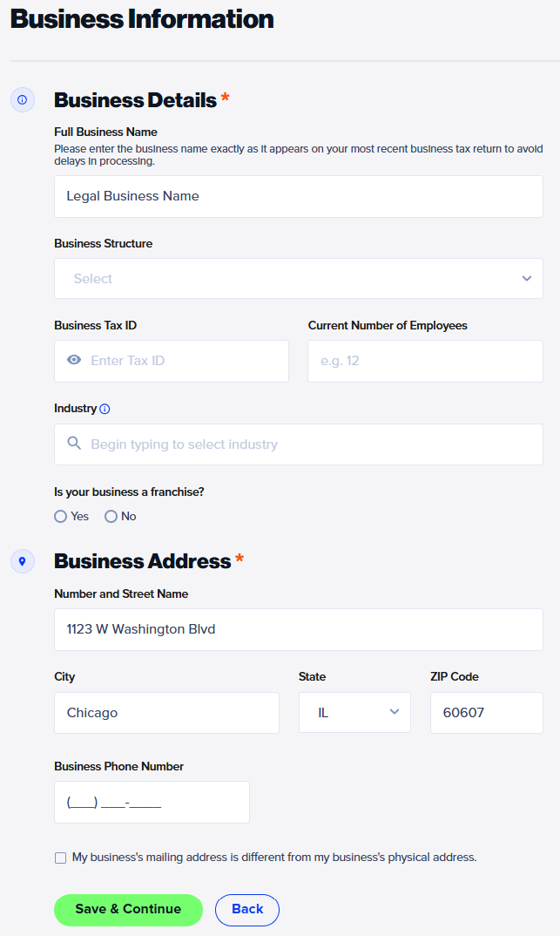
Task: Click the location pin beside Business Address
Action: point(22,560)
